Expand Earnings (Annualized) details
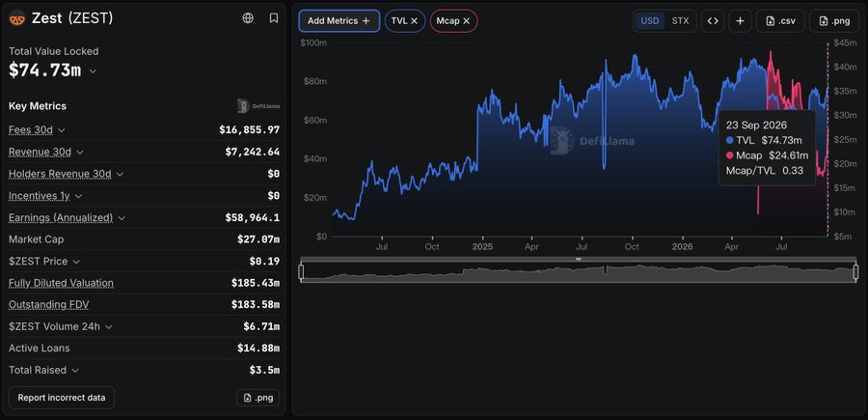Image resolution: width=868 pixels, height=420 pixels. tap(122, 218)
